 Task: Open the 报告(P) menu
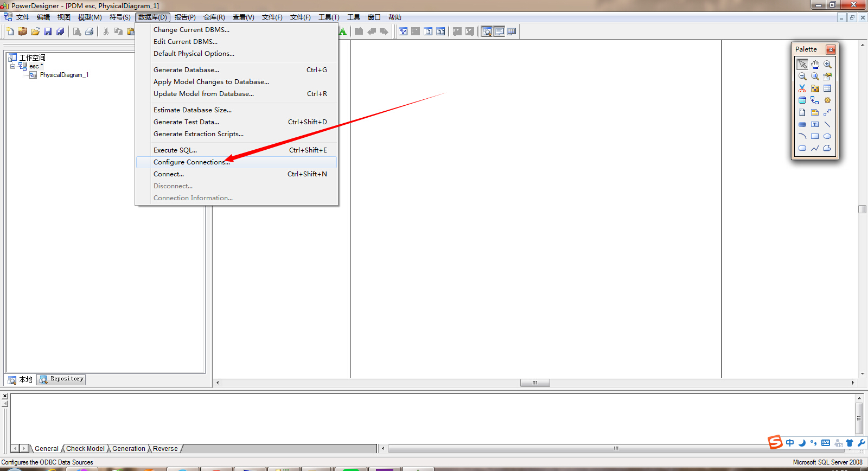click(x=185, y=17)
